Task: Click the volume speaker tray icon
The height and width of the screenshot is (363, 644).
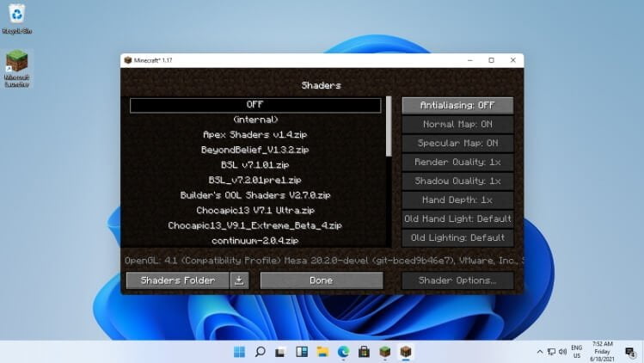Action: (x=562, y=352)
